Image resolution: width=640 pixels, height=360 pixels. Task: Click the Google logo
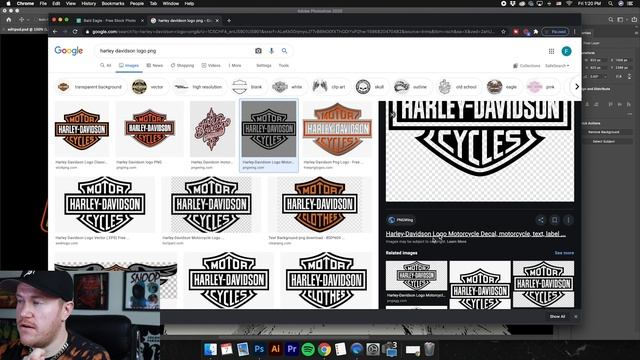pos(69,51)
